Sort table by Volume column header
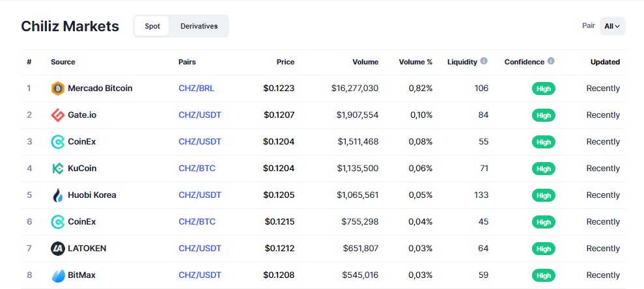This screenshot has width=644, height=289. 365,62
